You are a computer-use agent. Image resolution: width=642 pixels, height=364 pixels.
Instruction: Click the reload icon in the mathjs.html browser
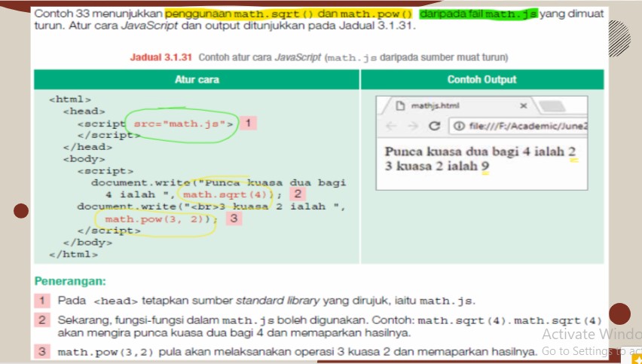pyautogui.click(x=435, y=126)
